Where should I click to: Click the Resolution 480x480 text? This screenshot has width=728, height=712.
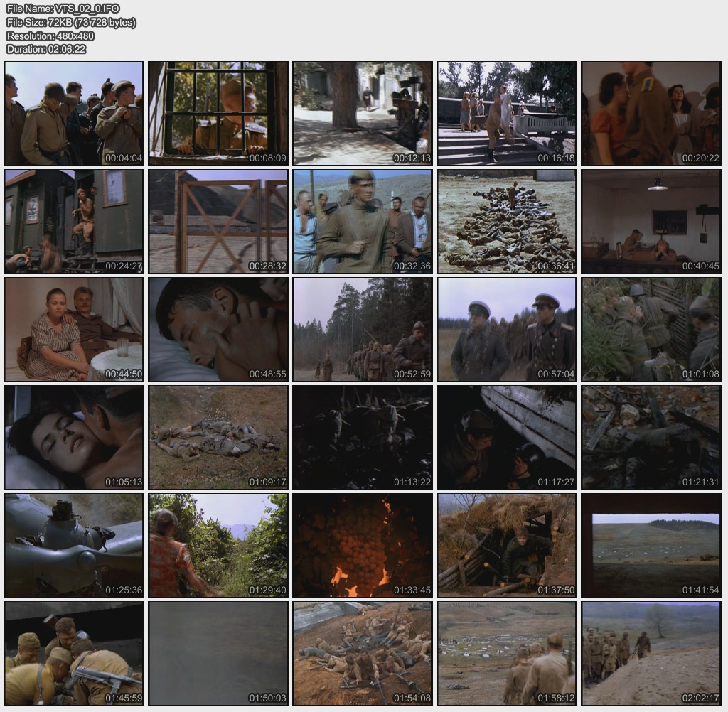point(50,36)
